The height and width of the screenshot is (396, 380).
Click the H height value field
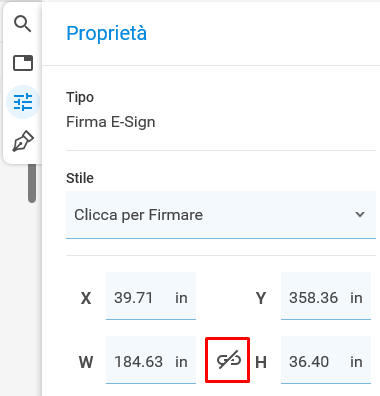tap(326, 360)
